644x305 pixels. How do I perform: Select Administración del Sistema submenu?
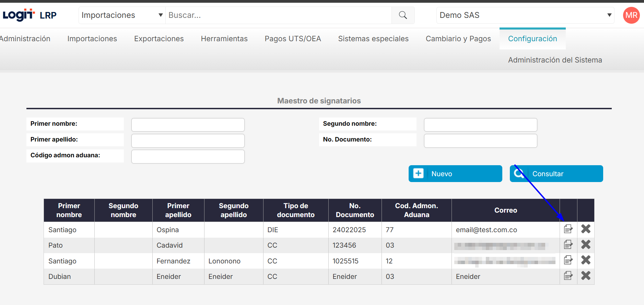(x=555, y=60)
